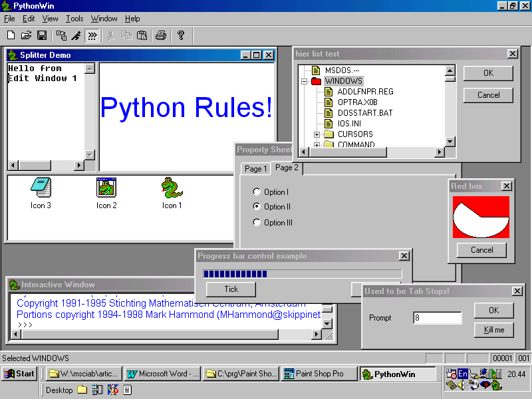Select OPTRA.X0B in the tree
532x399 pixels.
(x=357, y=102)
